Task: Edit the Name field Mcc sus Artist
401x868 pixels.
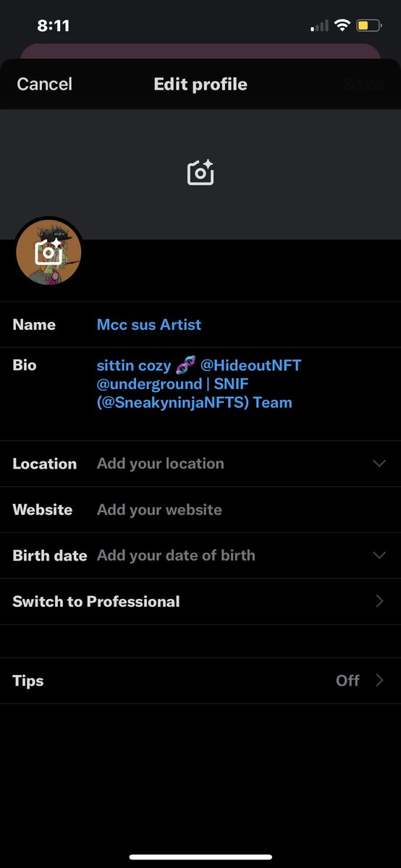Action: (x=149, y=325)
